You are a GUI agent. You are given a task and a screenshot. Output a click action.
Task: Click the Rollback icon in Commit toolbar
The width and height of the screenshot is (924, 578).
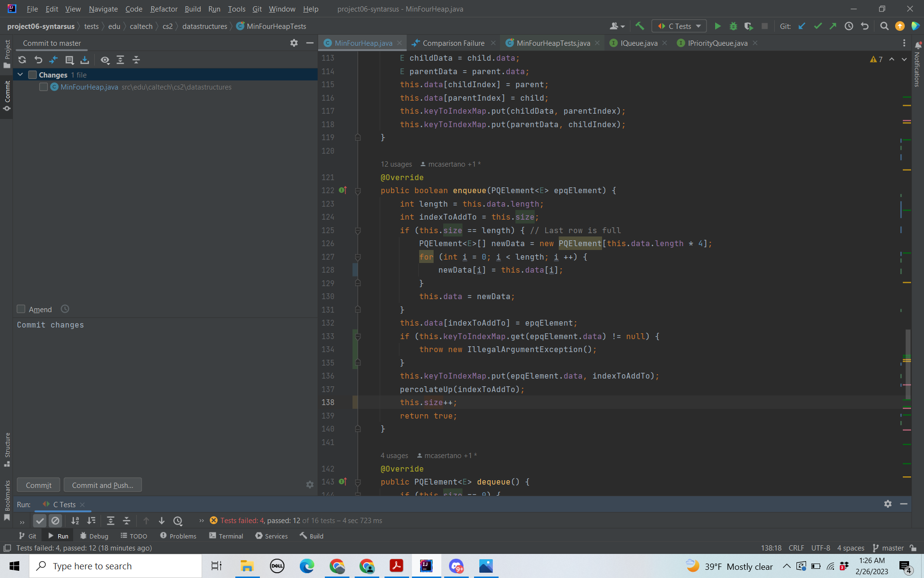pyautogui.click(x=38, y=60)
